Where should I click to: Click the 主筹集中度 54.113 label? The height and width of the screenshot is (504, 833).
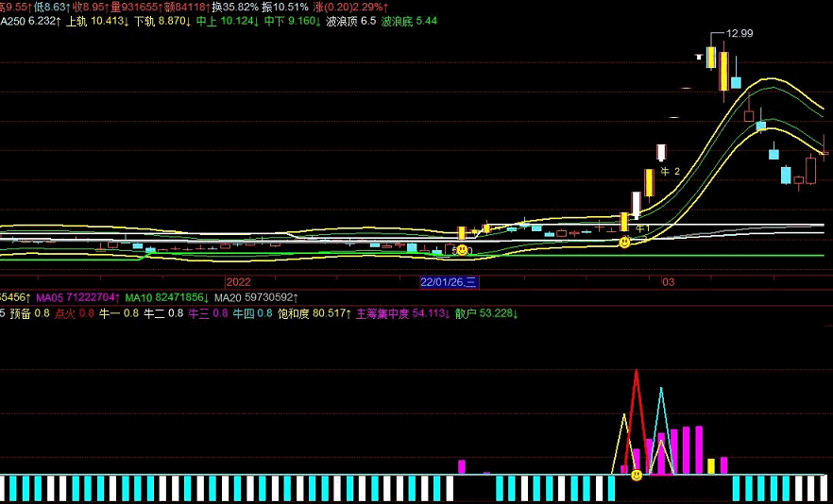click(402, 313)
